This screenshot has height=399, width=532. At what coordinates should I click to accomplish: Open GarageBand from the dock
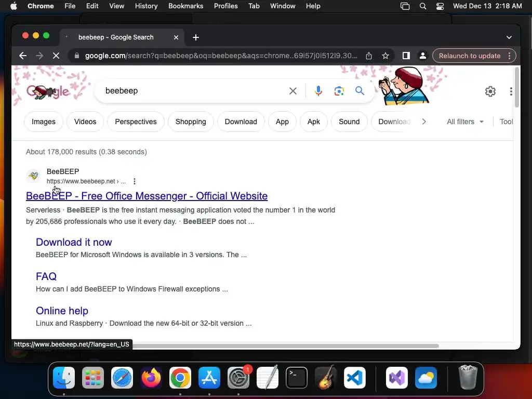pos(326,378)
